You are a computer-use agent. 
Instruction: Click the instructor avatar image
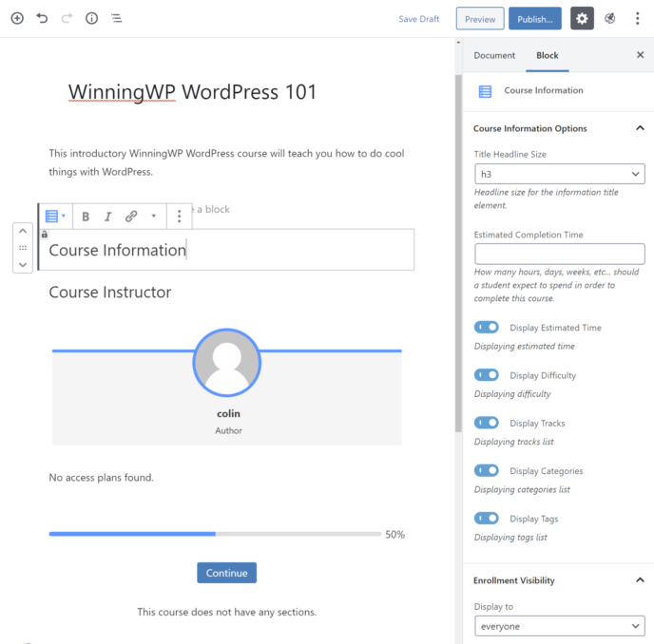coord(227,363)
